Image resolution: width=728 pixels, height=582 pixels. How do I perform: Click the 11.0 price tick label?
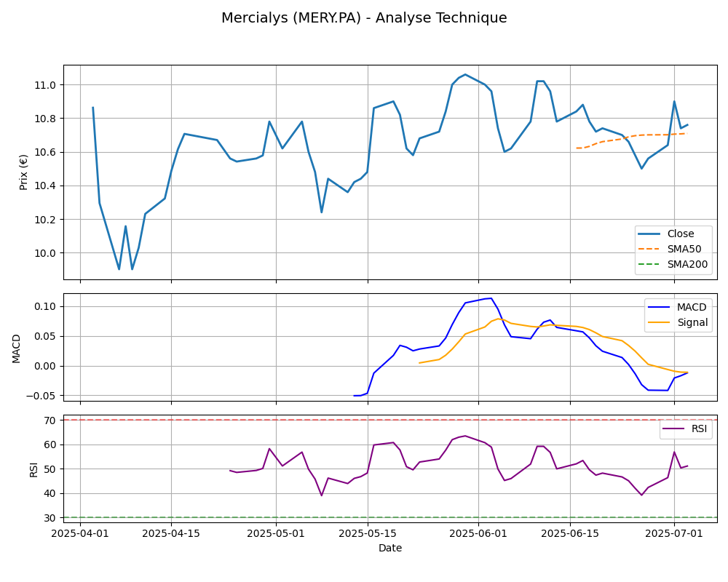click(x=45, y=85)
